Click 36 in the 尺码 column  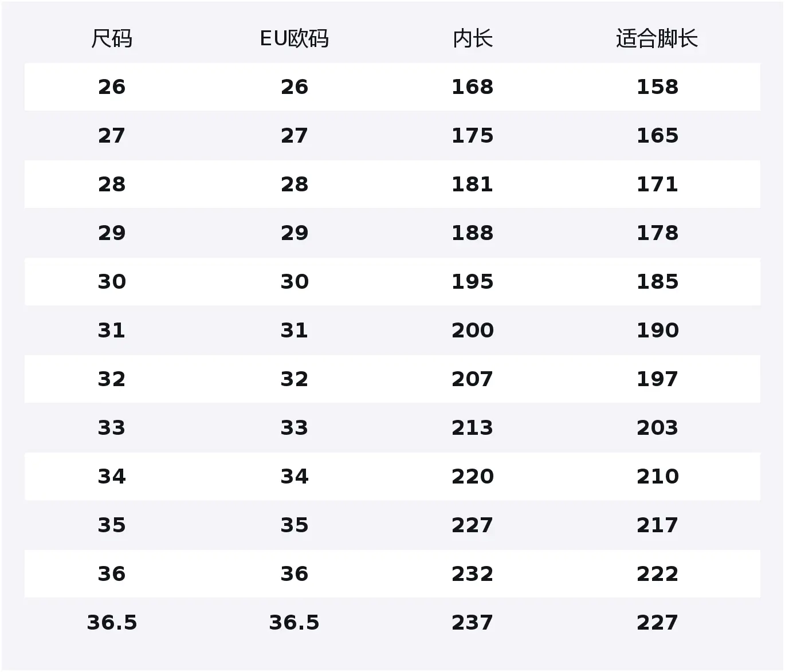(112, 574)
